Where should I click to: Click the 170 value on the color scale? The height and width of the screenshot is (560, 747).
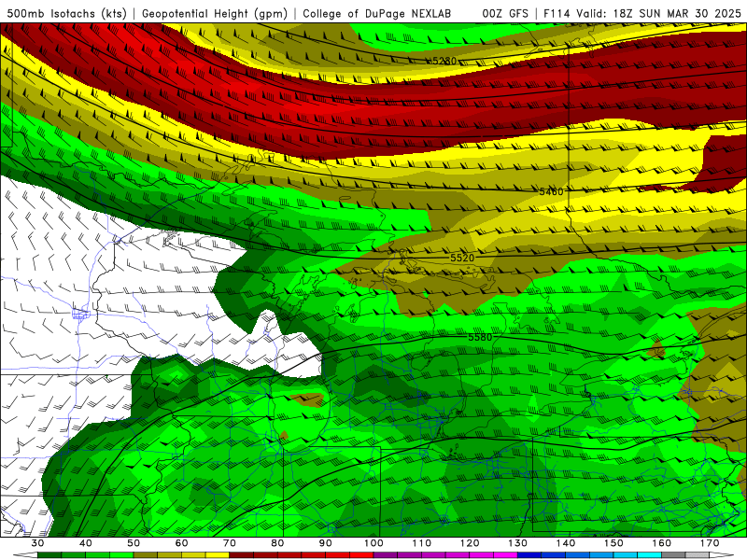coord(710,543)
